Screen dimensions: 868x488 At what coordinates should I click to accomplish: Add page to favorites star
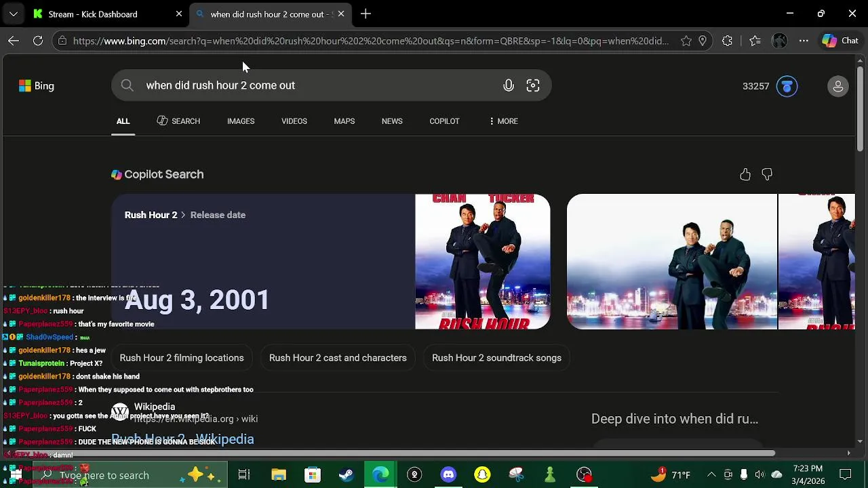point(686,41)
